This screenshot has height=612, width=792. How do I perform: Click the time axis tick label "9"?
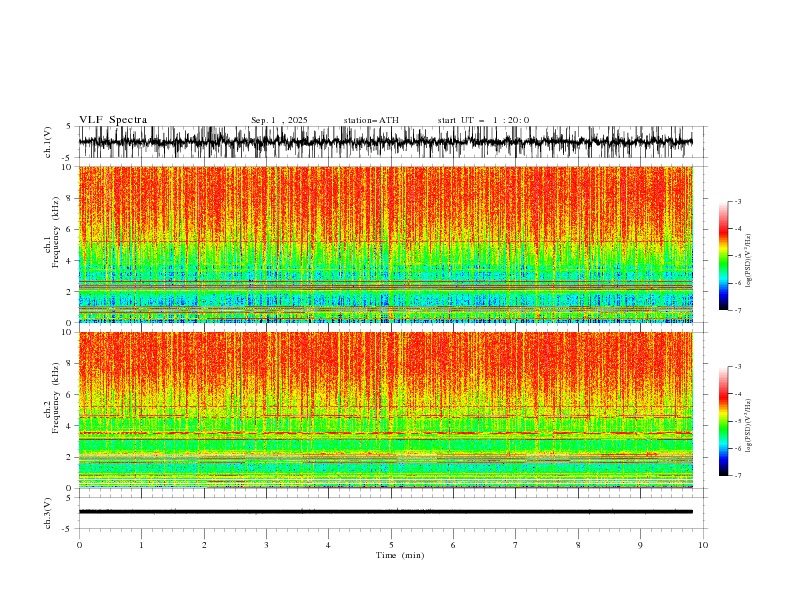(640, 545)
